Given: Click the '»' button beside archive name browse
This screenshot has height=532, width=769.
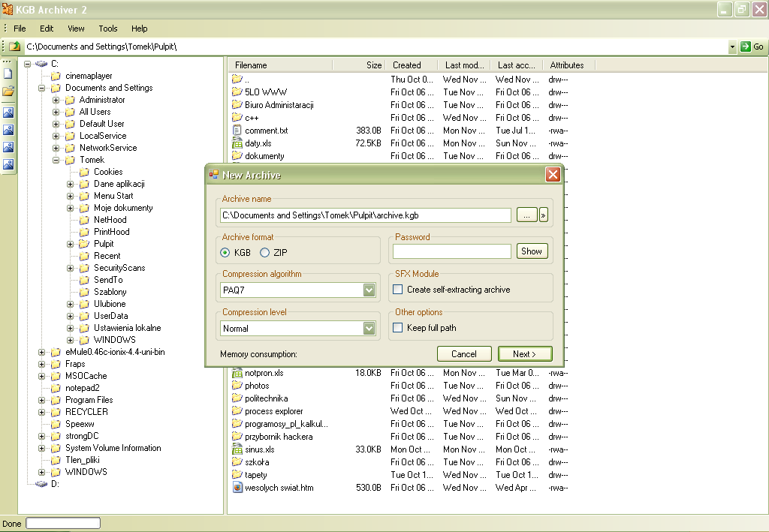Looking at the screenshot, I should point(544,215).
